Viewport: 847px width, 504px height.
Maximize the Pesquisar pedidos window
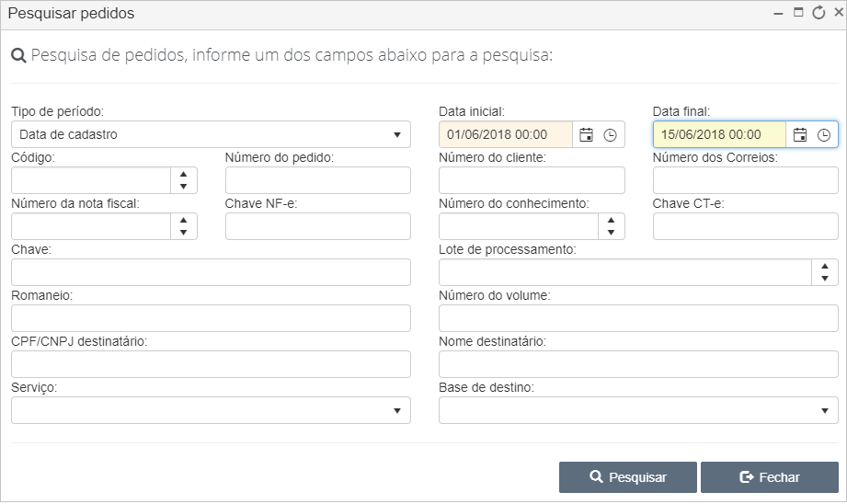(798, 12)
